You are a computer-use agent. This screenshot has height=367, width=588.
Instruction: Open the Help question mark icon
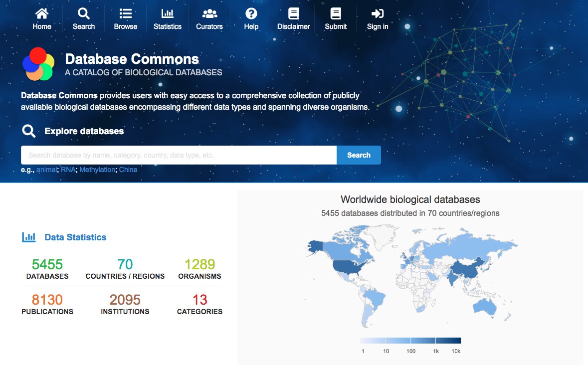(251, 13)
